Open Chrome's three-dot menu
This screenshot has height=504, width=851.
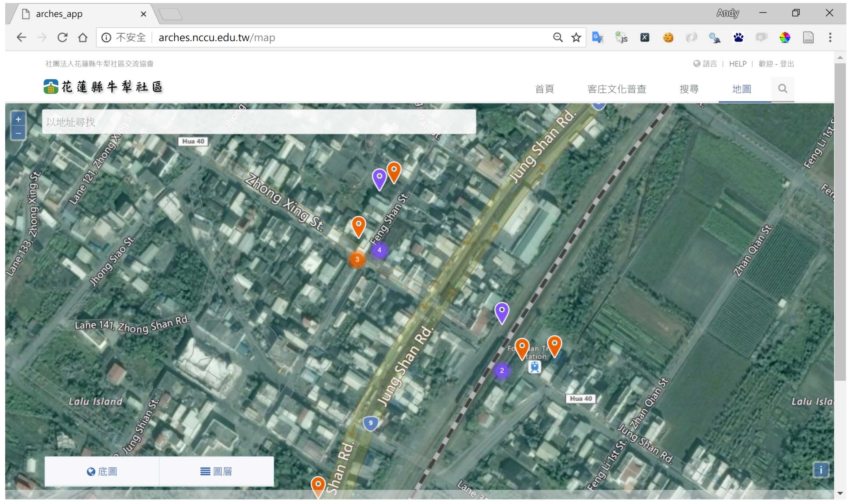click(x=830, y=37)
